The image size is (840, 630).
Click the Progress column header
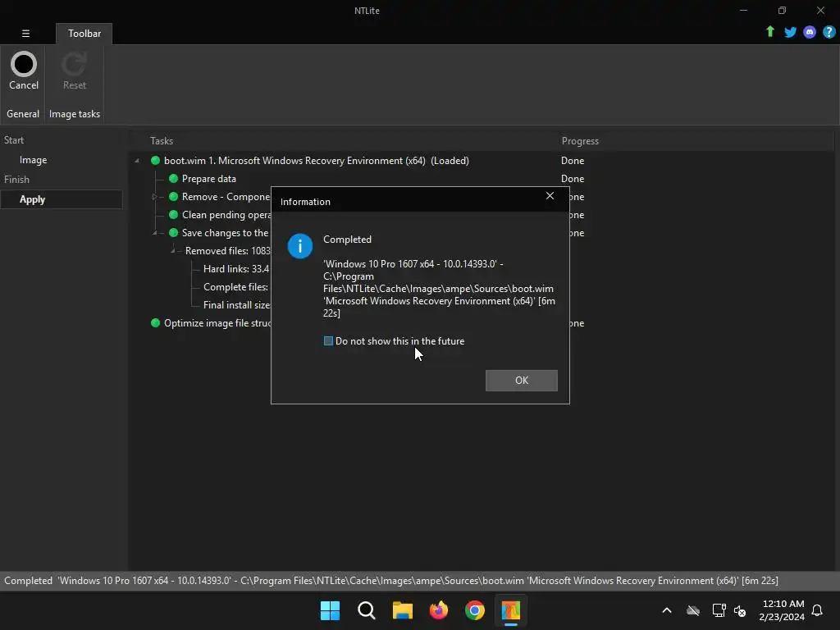point(580,141)
